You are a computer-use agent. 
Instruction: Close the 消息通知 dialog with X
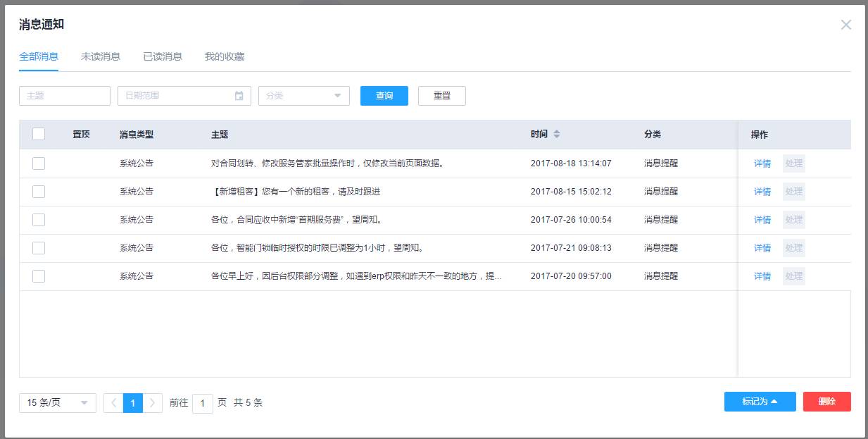click(x=845, y=25)
